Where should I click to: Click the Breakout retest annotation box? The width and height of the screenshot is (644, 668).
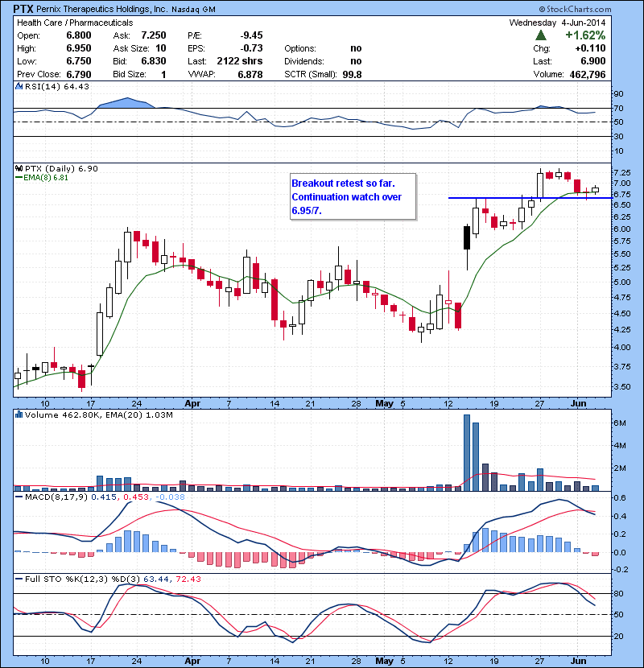coord(353,196)
